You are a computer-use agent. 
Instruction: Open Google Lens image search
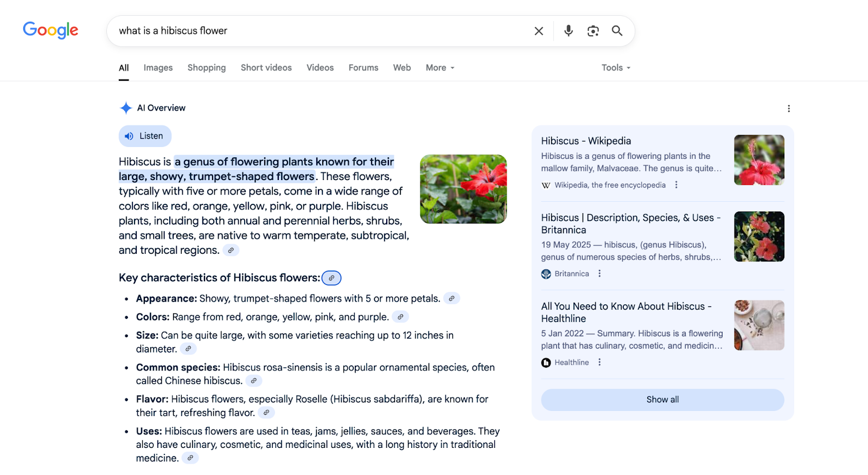593,31
